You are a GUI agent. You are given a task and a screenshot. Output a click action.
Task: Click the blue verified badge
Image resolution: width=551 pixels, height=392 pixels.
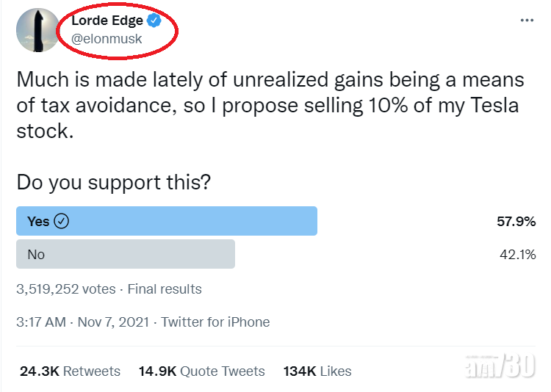[x=154, y=21]
